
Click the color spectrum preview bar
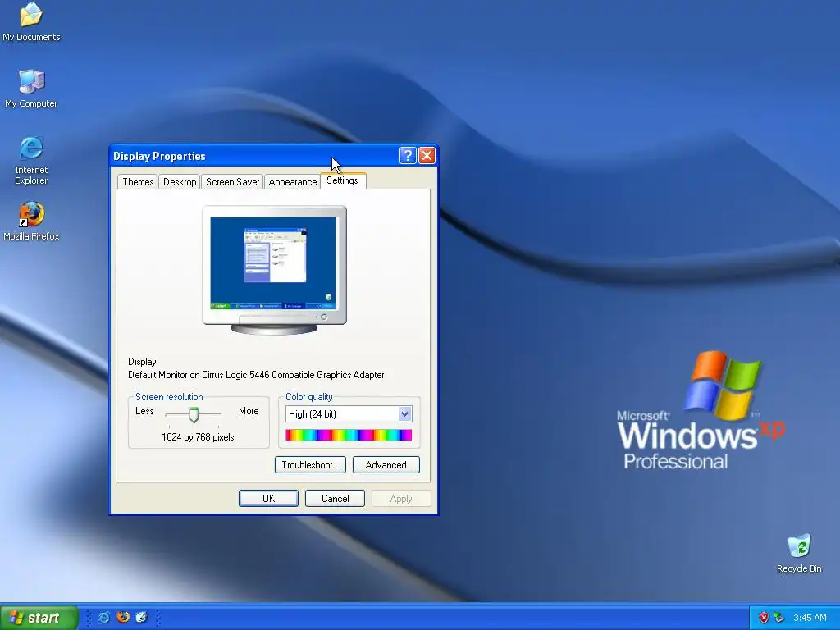(349, 435)
